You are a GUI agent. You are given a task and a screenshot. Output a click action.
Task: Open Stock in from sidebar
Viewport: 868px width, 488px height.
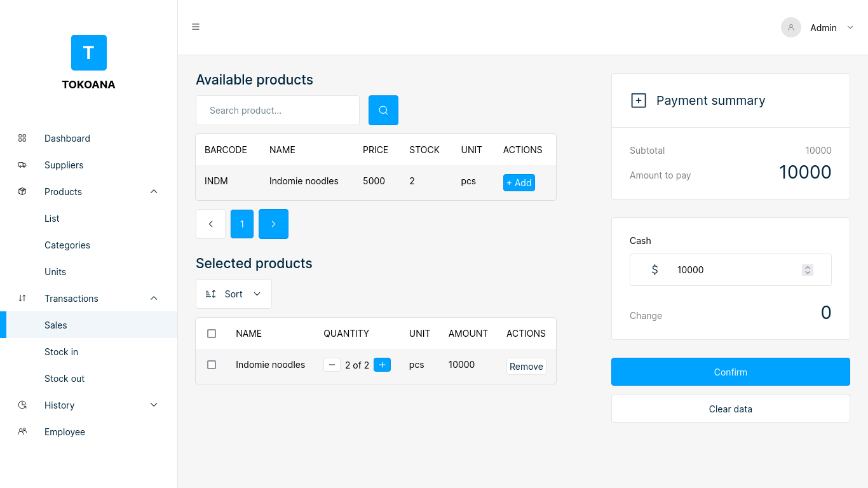pos(61,351)
